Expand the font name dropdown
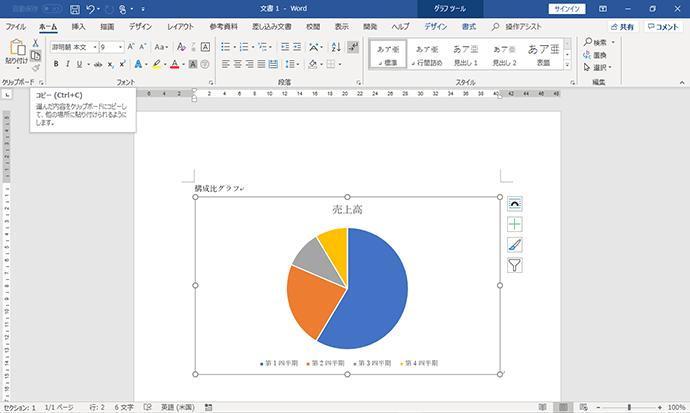The height and width of the screenshot is (413, 690). (x=95, y=47)
